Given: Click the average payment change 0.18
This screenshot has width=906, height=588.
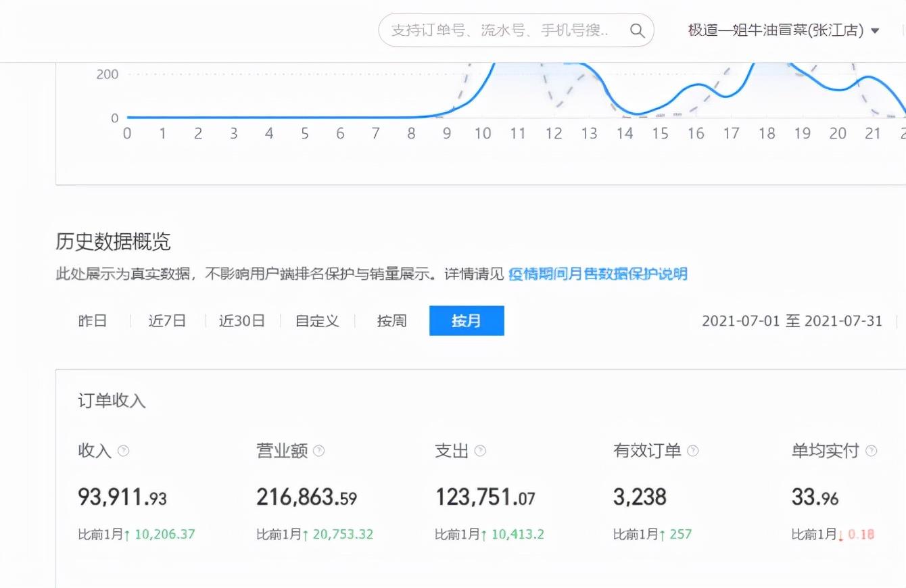Looking at the screenshot, I should (x=861, y=534).
